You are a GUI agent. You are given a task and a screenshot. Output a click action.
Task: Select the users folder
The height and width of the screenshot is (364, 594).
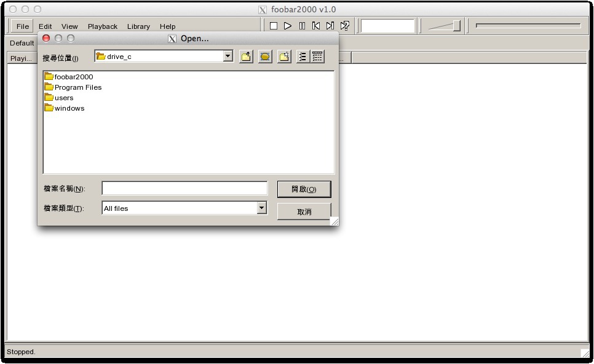click(x=58, y=98)
